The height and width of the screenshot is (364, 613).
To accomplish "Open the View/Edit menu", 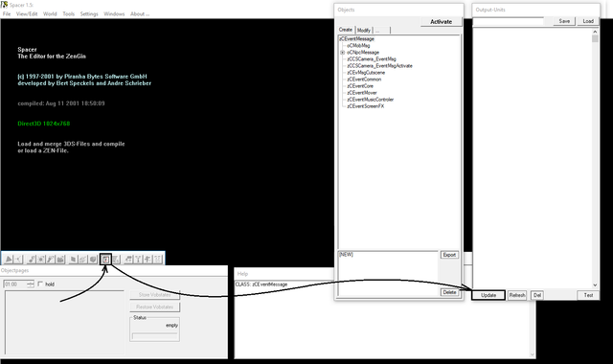I will (27, 13).
